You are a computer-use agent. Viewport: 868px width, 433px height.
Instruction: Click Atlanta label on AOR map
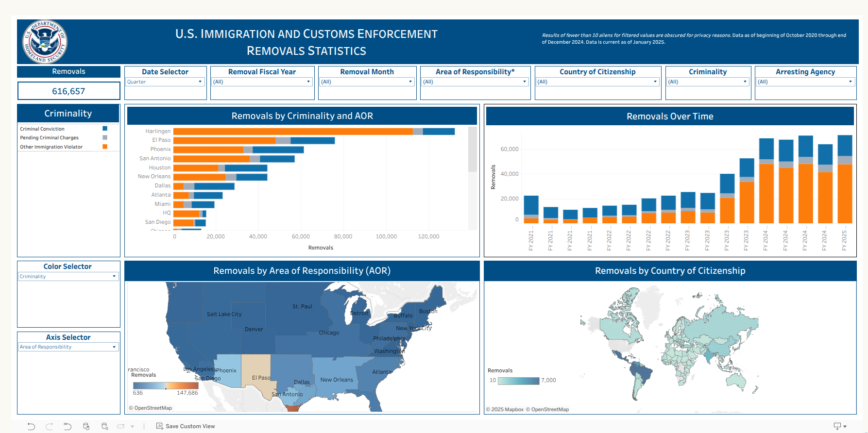pyautogui.click(x=382, y=372)
